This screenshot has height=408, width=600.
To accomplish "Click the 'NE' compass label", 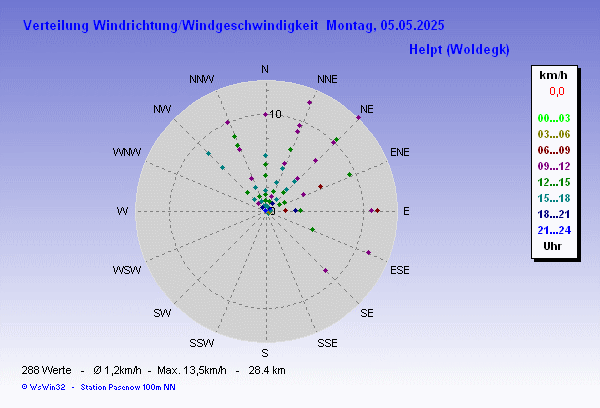I will 367,109.
